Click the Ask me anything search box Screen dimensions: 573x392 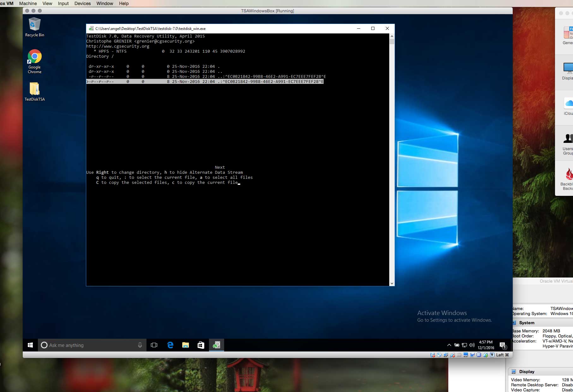tap(92, 345)
